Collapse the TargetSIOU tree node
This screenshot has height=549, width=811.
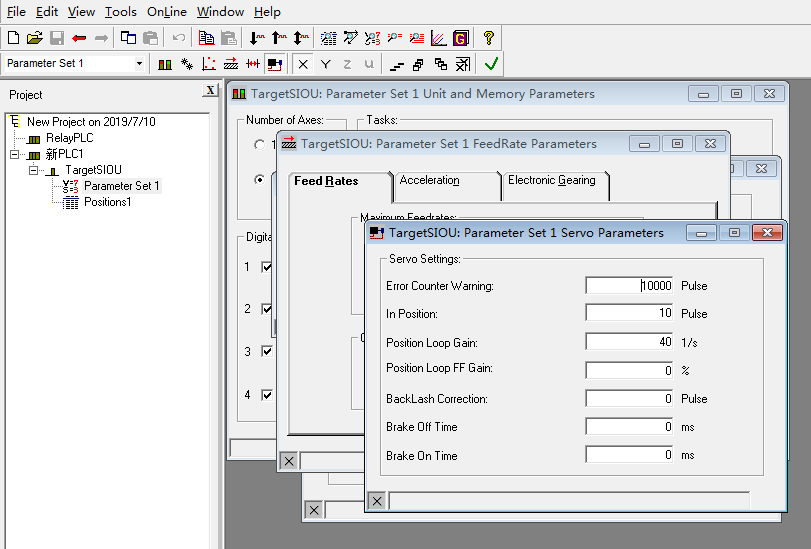point(34,170)
